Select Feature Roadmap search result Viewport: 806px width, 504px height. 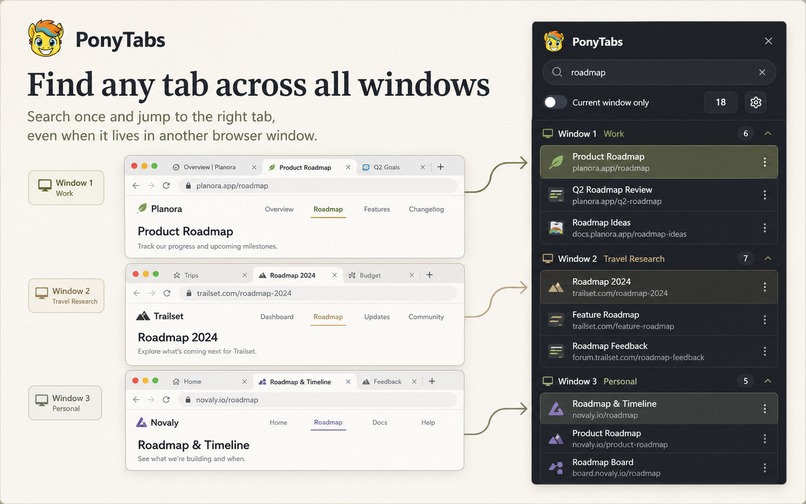(x=658, y=320)
